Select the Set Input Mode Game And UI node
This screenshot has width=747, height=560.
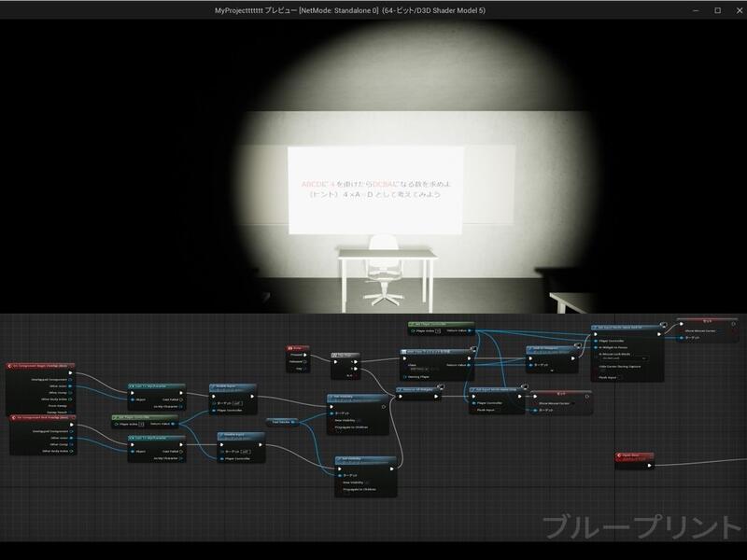tap(627, 329)
